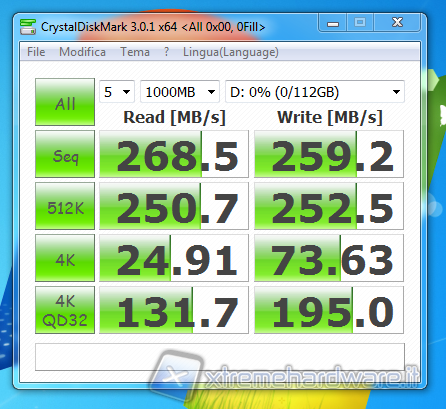446x409 pixels.
Task: Open the Lingua(Language) menu
Action: tap(231, 52)
